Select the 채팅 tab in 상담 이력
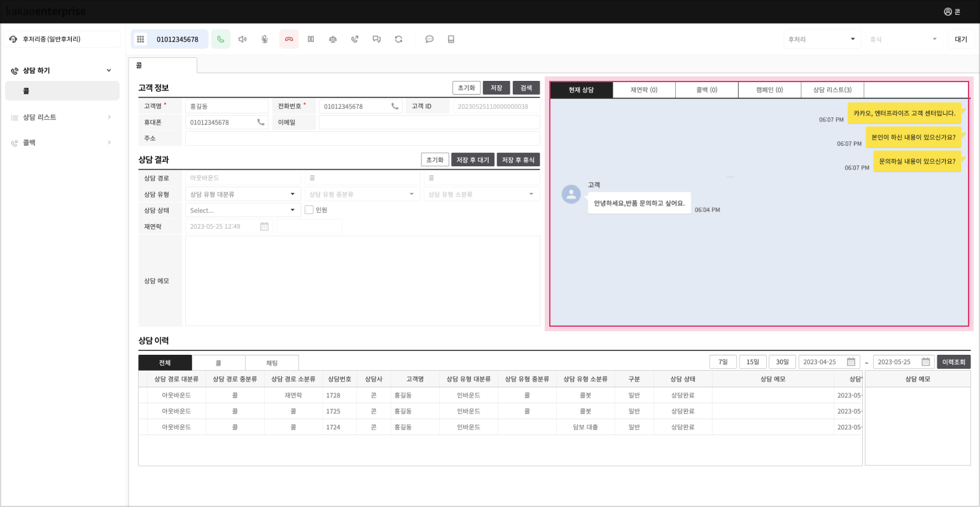 coord(272,363)
